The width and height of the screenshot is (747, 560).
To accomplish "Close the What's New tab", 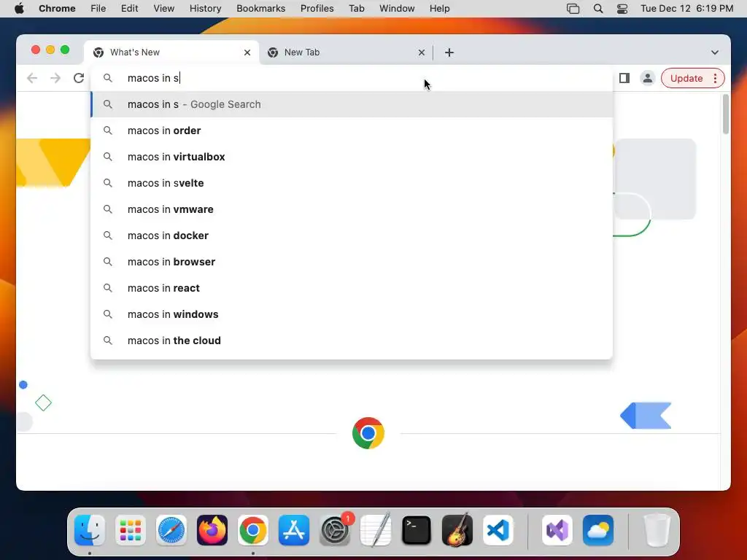I will [247, 52].
